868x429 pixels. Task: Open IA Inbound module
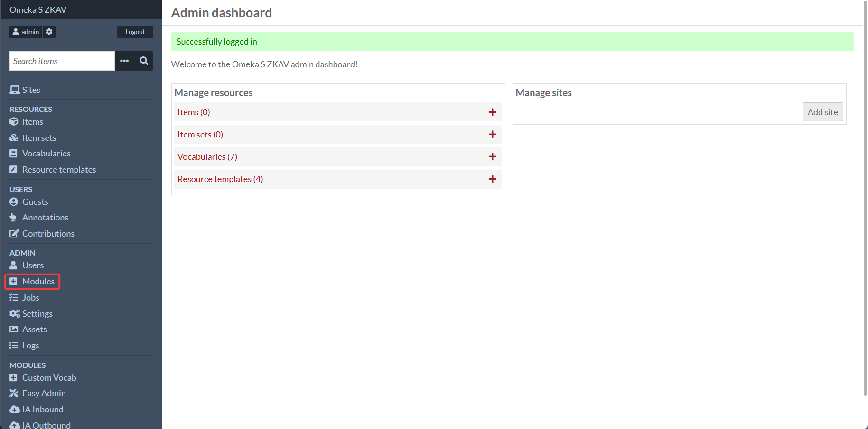click(43, 410)
